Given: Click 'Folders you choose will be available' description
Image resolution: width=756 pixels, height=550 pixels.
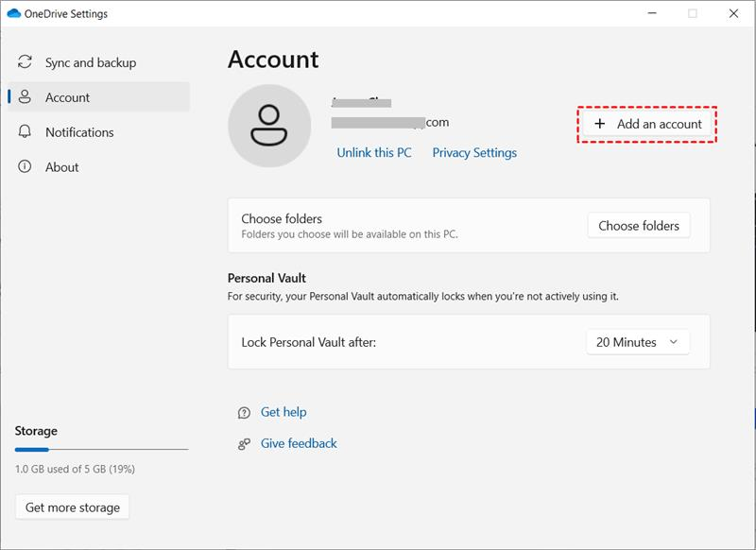Looking at the screenshot, I should coord(350,234).
